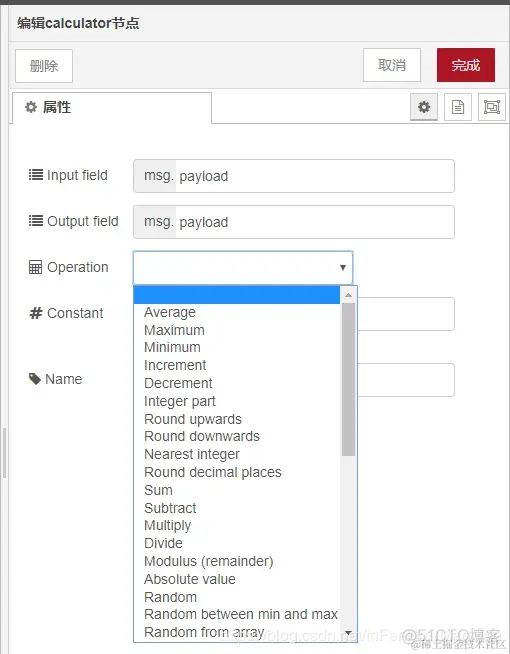Select the Nearest integer operation
The width and height of the screenshot is (510, 654).
(x=192, y=454)
